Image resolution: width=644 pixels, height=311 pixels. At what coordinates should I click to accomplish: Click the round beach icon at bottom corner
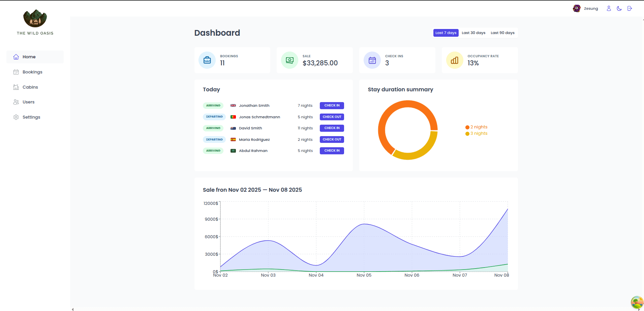coord(637,302)
